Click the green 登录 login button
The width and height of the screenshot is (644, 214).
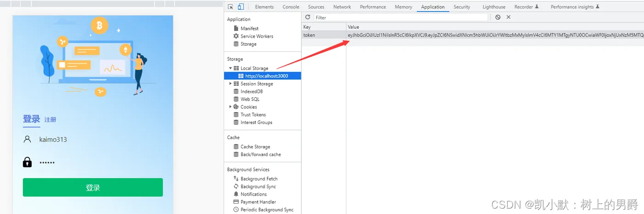93,187
